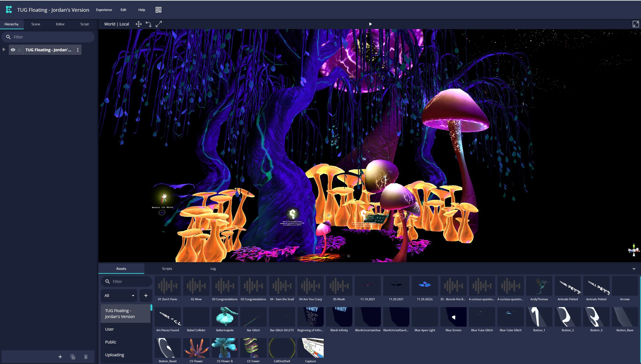Screen dimensions: 641x364
Task: Toggle lock icon on TUG Floating node
Action: click(19, 50)
